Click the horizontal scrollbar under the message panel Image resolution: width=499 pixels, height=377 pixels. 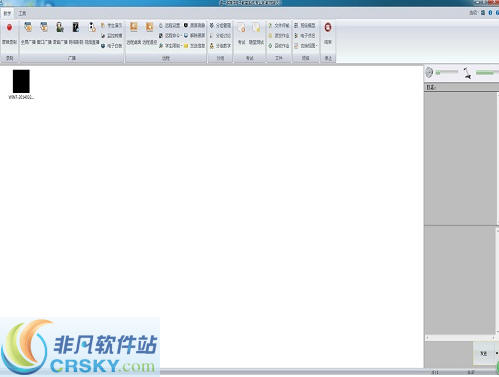(x=460, y=338)
